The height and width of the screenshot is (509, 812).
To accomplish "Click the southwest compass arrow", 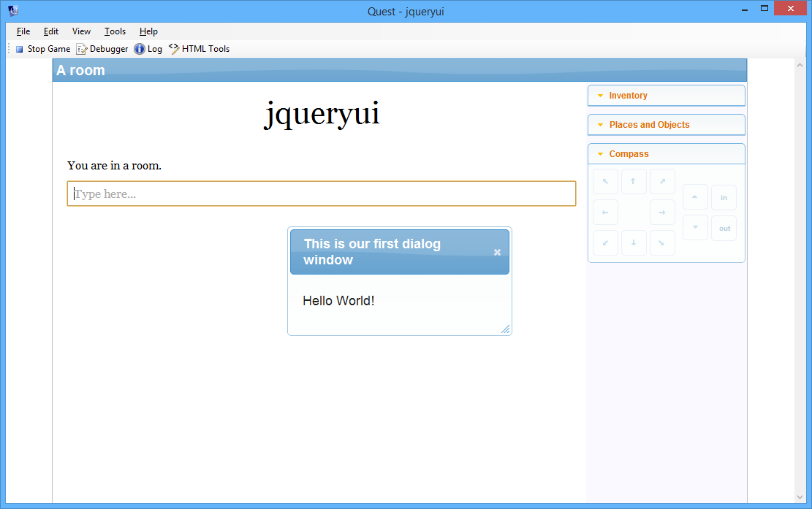I will (605, 242).
